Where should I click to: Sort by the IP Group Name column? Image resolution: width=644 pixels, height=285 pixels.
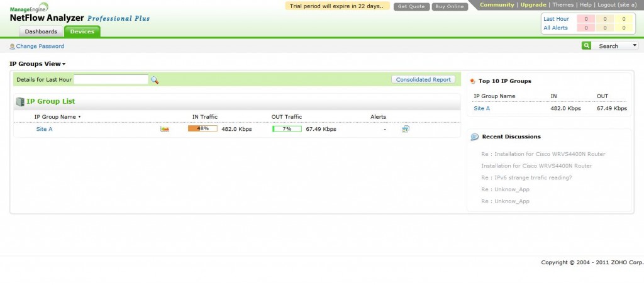tap(57, 116)
